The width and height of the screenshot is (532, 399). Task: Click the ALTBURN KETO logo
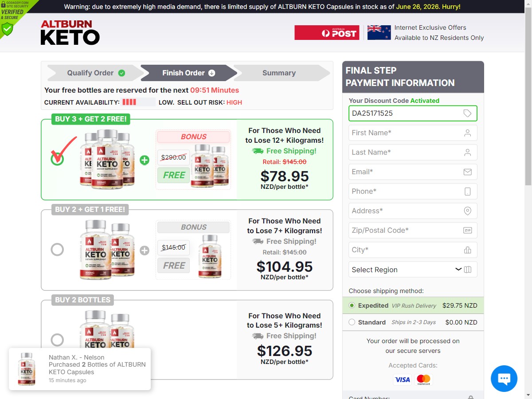coord(70,33)
